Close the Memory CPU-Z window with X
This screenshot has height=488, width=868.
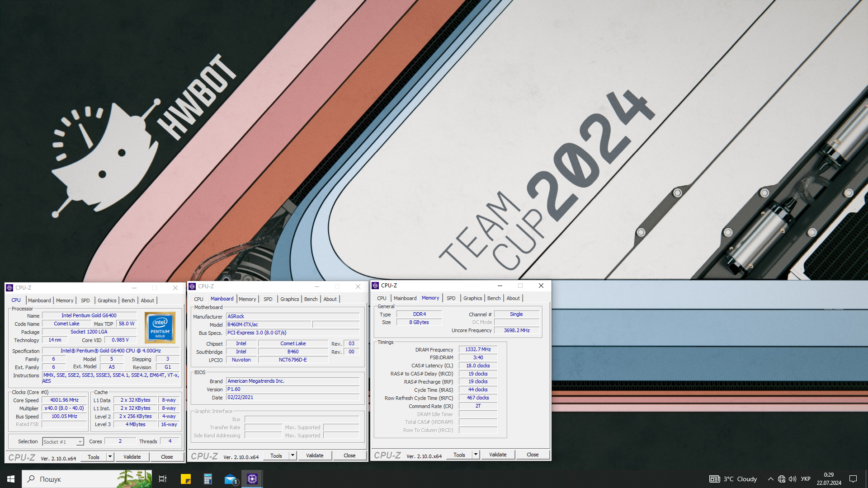click(541, 286)
